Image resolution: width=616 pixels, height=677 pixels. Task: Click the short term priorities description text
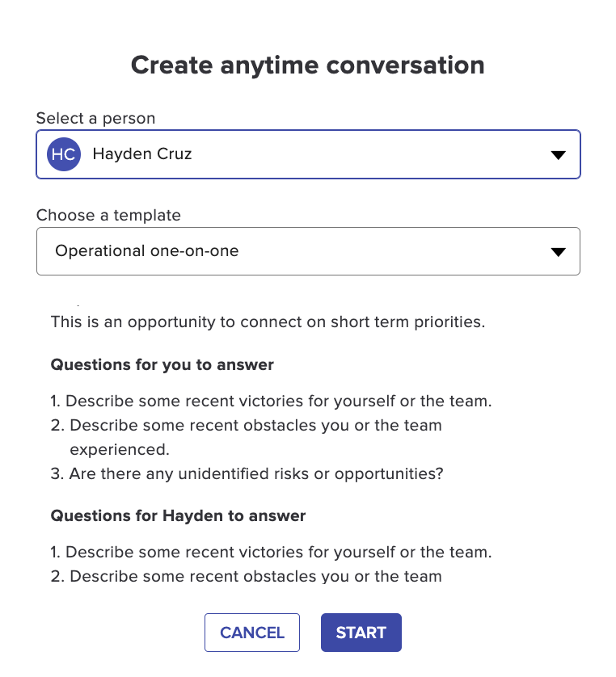pos(268,322)
